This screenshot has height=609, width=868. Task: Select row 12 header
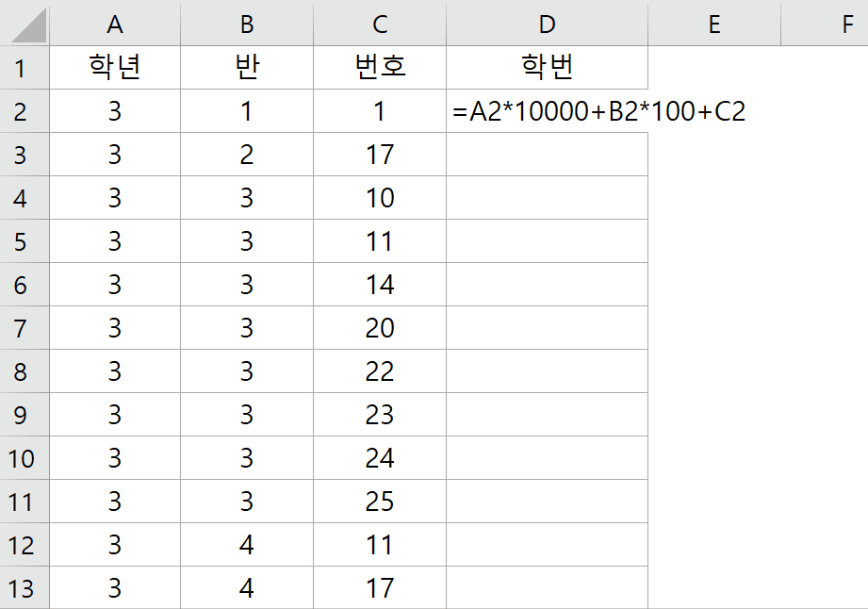point(25,545)
